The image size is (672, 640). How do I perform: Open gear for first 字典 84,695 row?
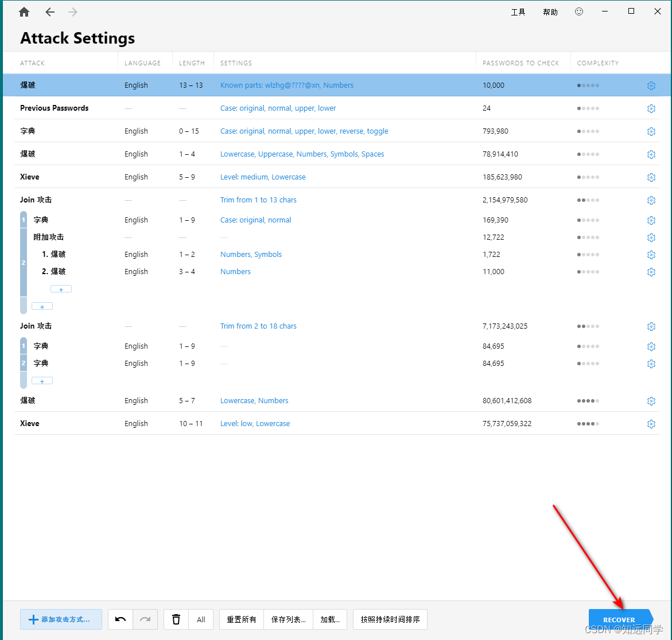651,346
